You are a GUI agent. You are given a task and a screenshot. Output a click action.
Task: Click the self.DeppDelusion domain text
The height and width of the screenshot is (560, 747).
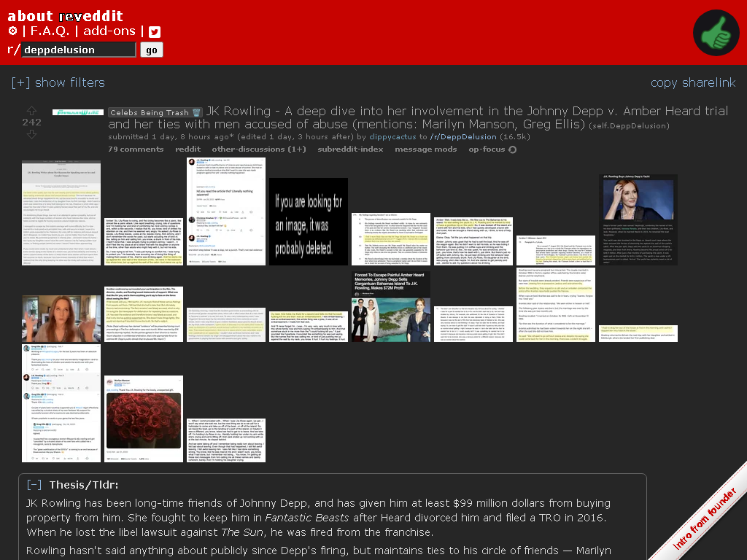629,125
